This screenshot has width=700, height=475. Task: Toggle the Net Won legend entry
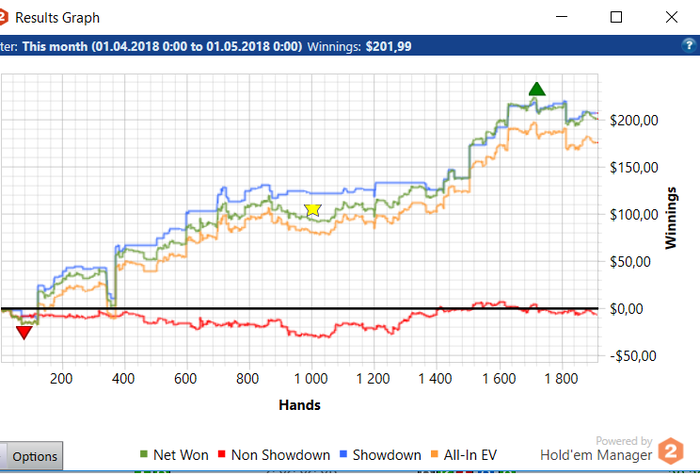click(174, 455)
